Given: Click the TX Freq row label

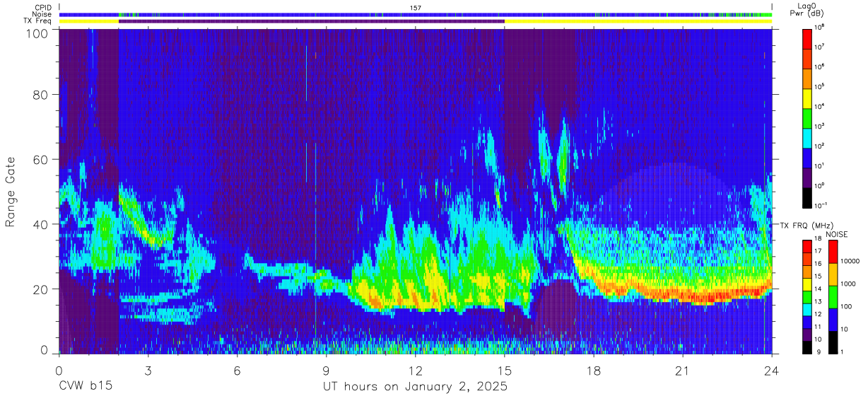Looking at the screenshot, I should (38, 21).
